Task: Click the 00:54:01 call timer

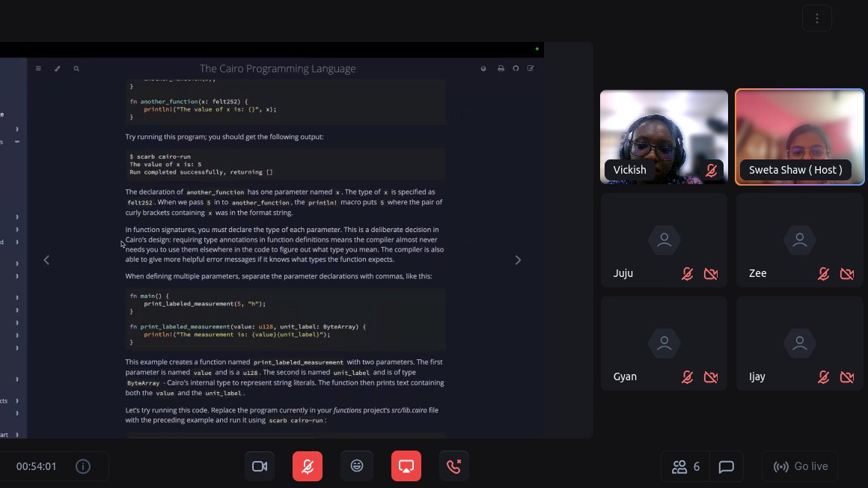Action: point(37,466)
